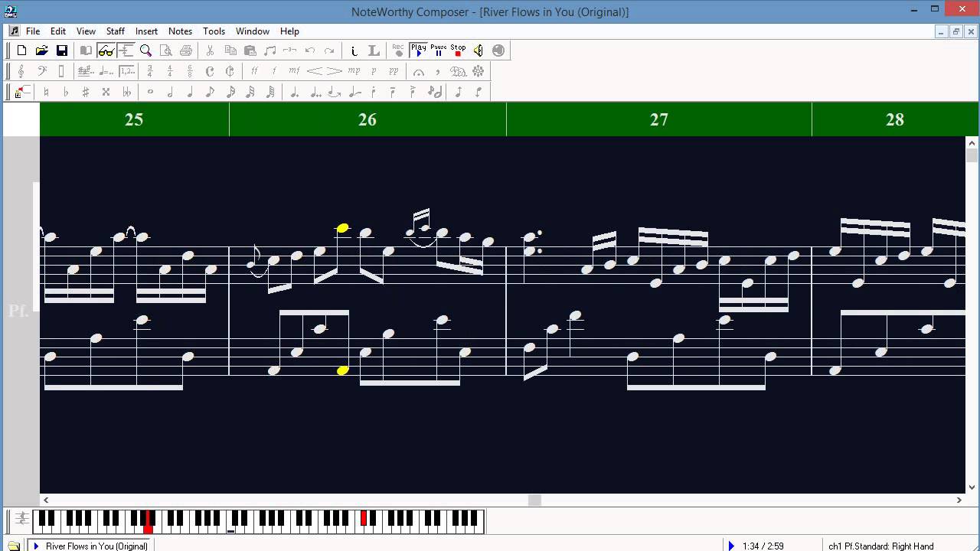
Task: Insert fortissimo ff dynamic
Action: (x=254, y=71)
